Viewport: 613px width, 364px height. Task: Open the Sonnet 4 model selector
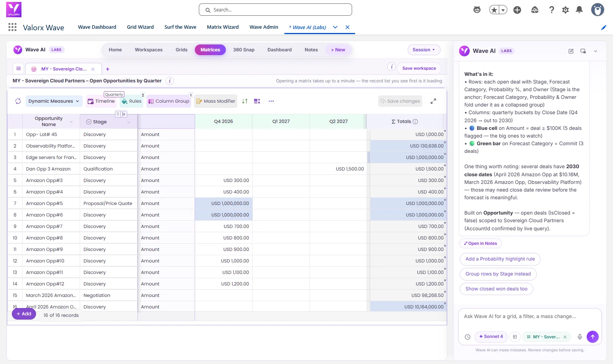[x=491, y=337]
